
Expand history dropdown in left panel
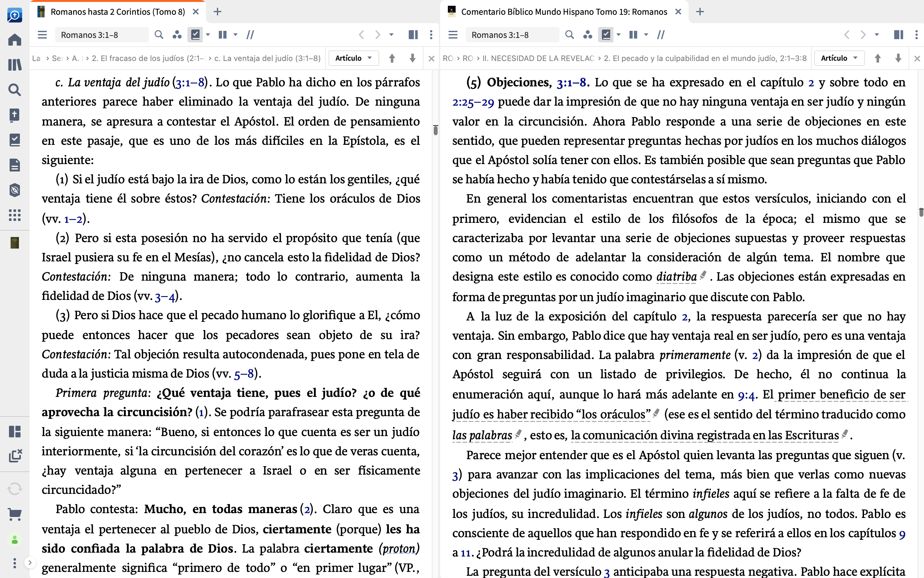pyautogui.click(x=391, y=35)
